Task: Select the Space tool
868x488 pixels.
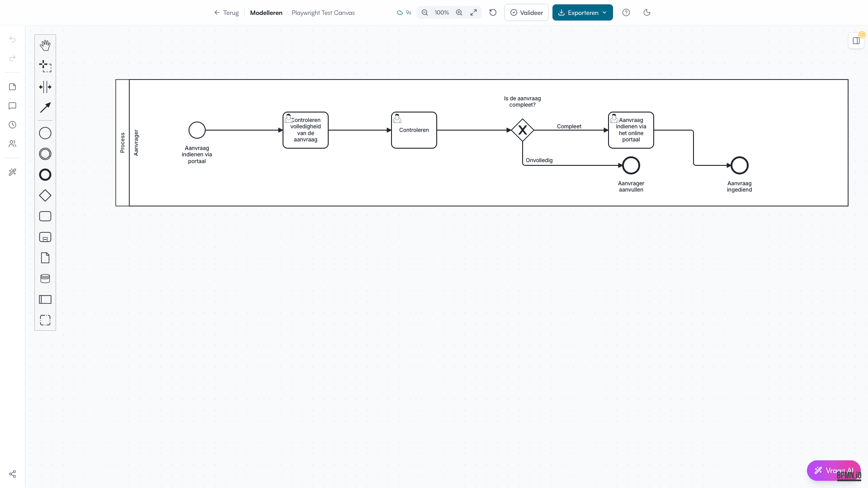Action: click(x=45, y=87)
